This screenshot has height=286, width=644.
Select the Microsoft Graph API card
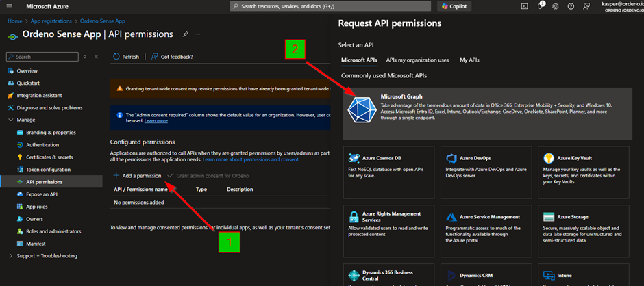click(488, 114)
